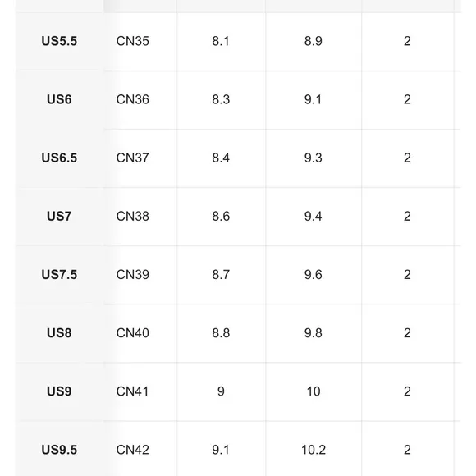Click the 10.2 measurement cell
The height and width of the screenshot is (476, 476).
[314, 450]
